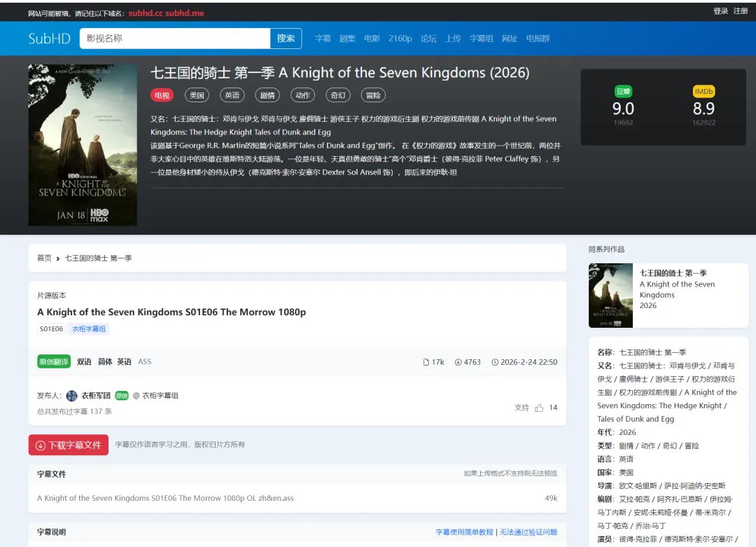Image resolution: width=756 pixels, height=547 pixels.
Task: Open the 剧集 navigation menu item
Action: pyautogui.click(x=347, y=39)
